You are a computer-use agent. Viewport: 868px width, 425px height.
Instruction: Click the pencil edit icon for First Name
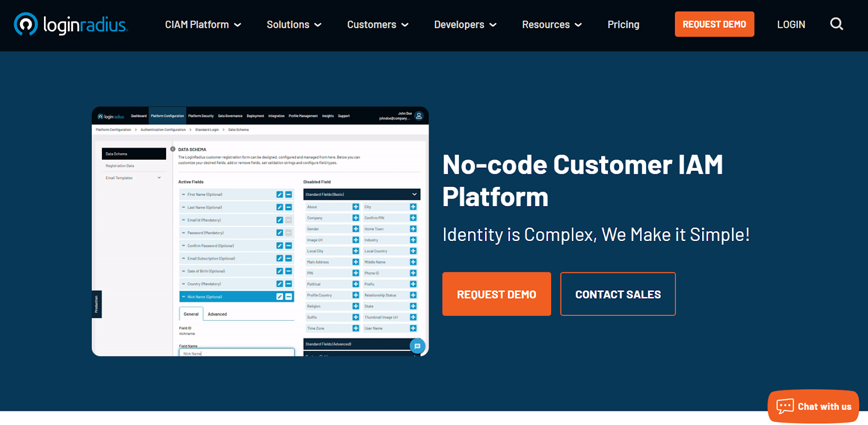pyautogui.click(x=279, y=194)
